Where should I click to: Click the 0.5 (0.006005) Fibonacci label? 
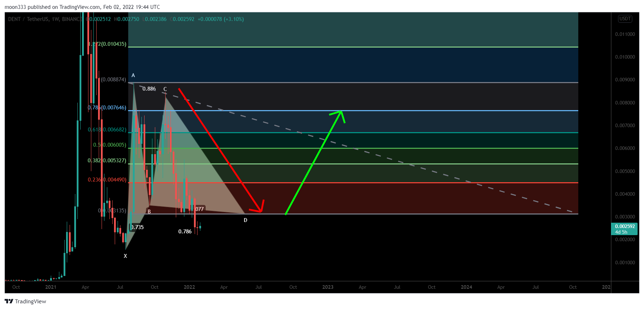[109, 145]
